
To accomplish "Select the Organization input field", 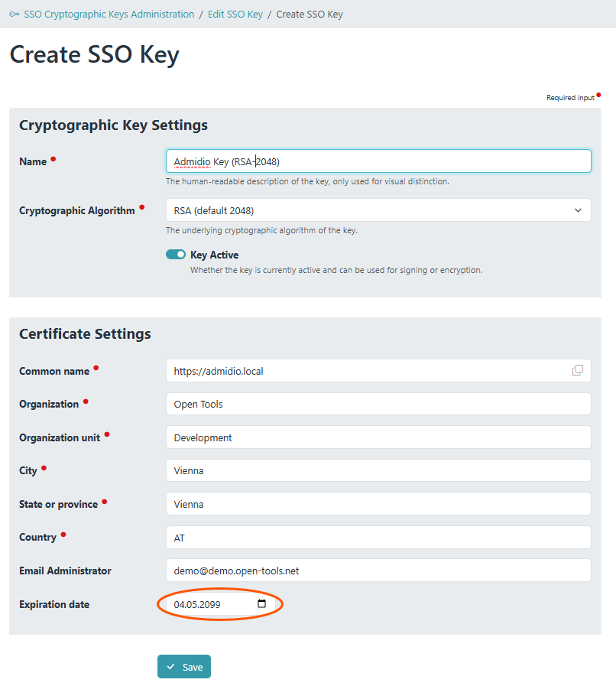I will coord(378,404).
